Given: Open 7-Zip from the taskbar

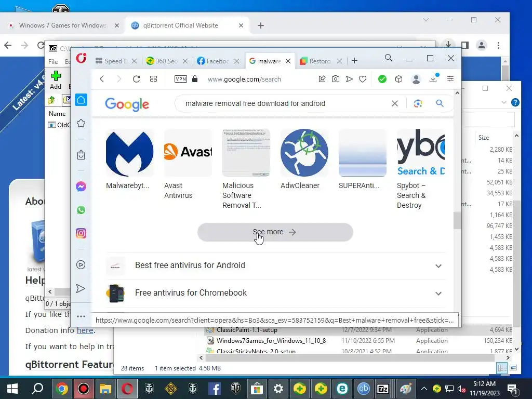Looking at the screenshot, I should [x=383, y=389].
